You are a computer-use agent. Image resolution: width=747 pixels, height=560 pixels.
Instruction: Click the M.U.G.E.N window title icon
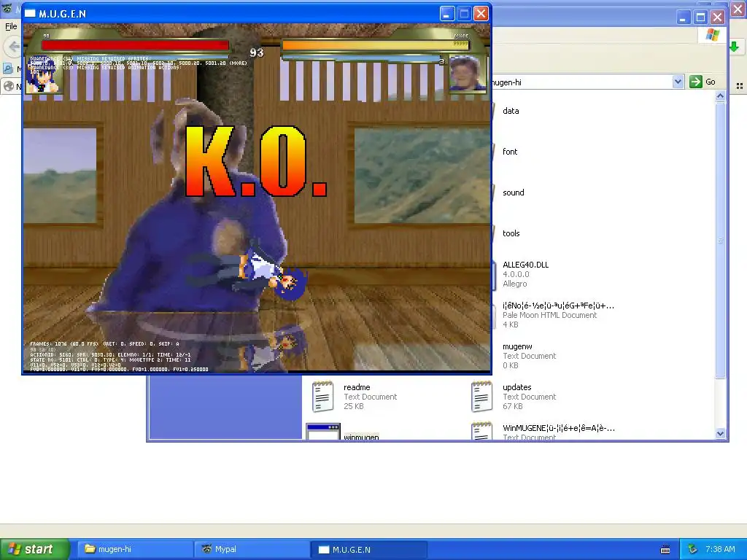(x=30, y=13)
